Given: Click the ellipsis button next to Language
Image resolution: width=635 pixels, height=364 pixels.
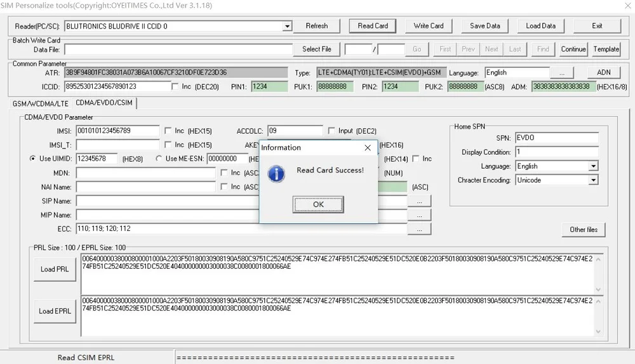Looking at the screenshot, I should pos(562,73).
